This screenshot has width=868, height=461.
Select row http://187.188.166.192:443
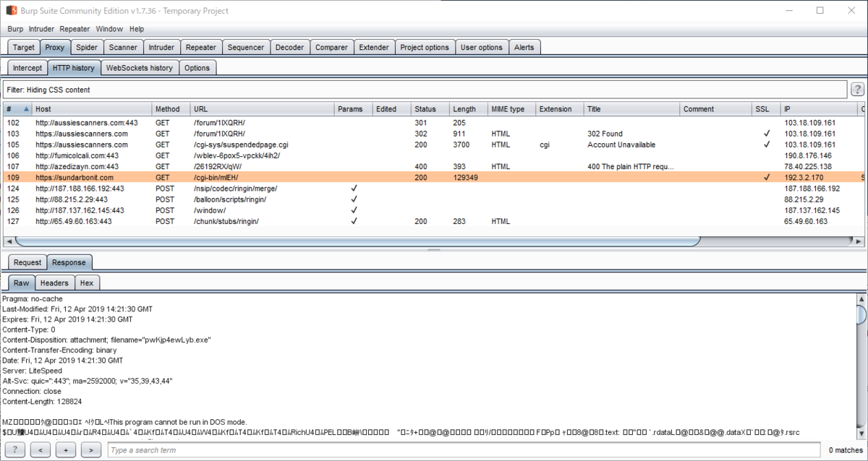click(434, 189)
